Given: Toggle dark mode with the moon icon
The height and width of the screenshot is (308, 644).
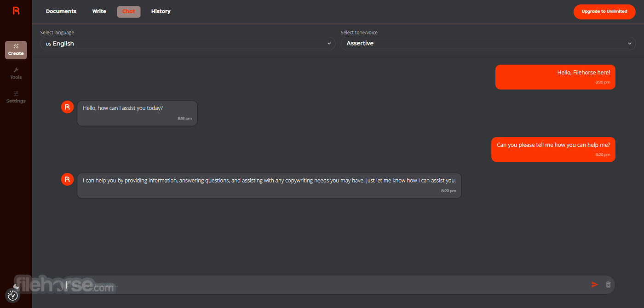Looking at the screenshot, I should tap(16, 286).
